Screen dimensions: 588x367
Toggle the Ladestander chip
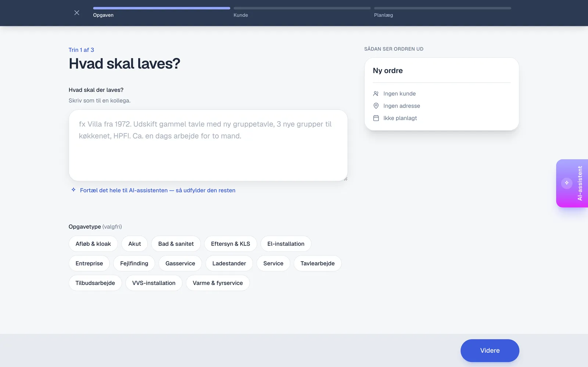coord(229,263)
